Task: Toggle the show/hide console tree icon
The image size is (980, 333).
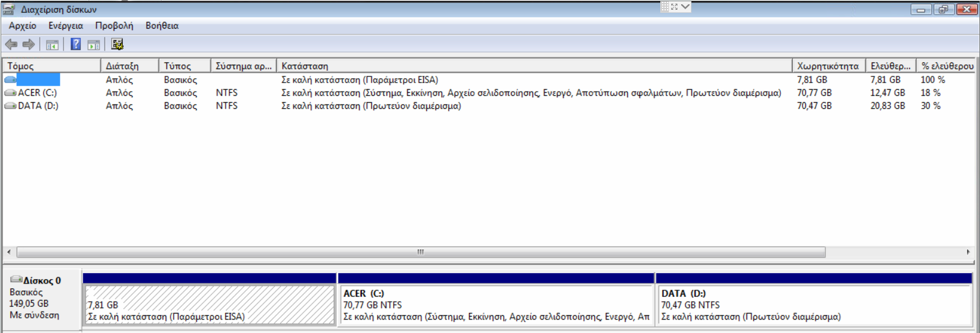Action: coord(53,45)
